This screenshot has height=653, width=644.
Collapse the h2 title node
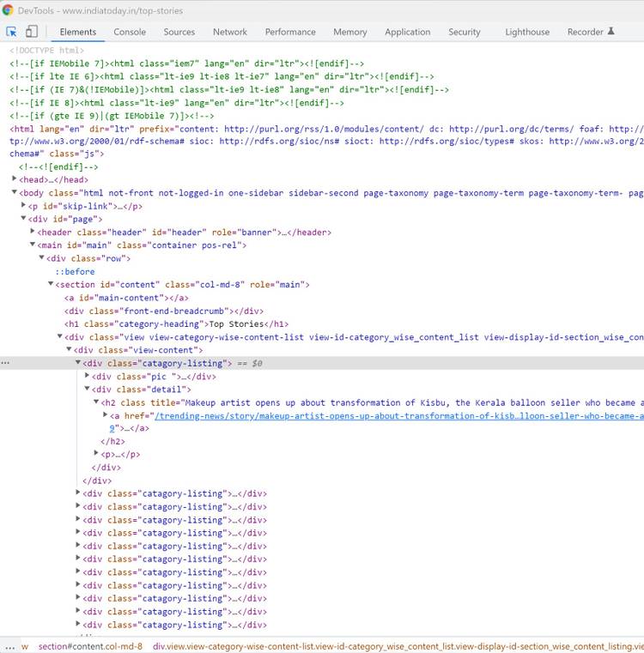click(96, 402)
